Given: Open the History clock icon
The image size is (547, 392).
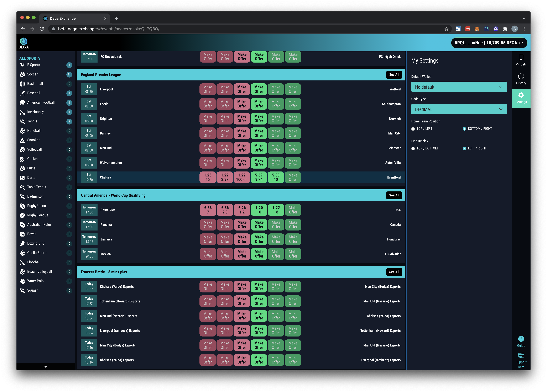Looking at the screenshot, I should point(521,77).
